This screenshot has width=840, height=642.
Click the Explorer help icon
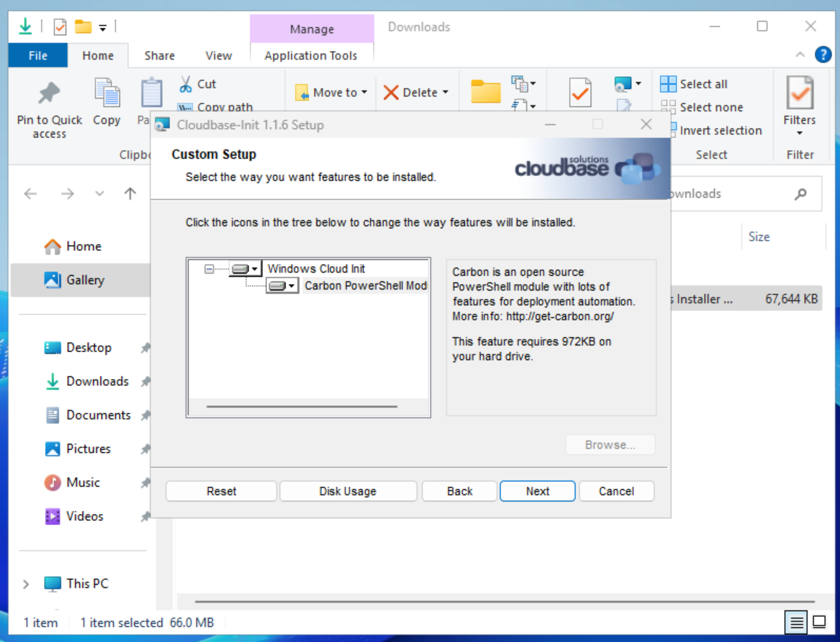[x=823, y=55]
